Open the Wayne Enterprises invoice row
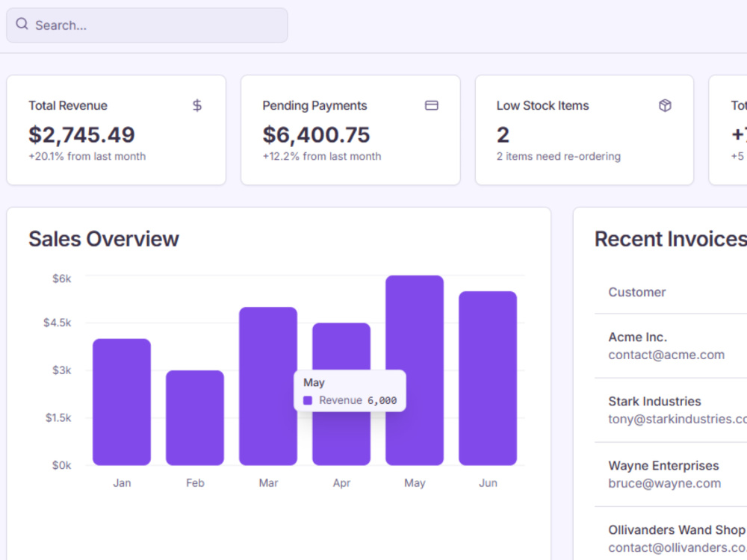 (x=671, y=474)
